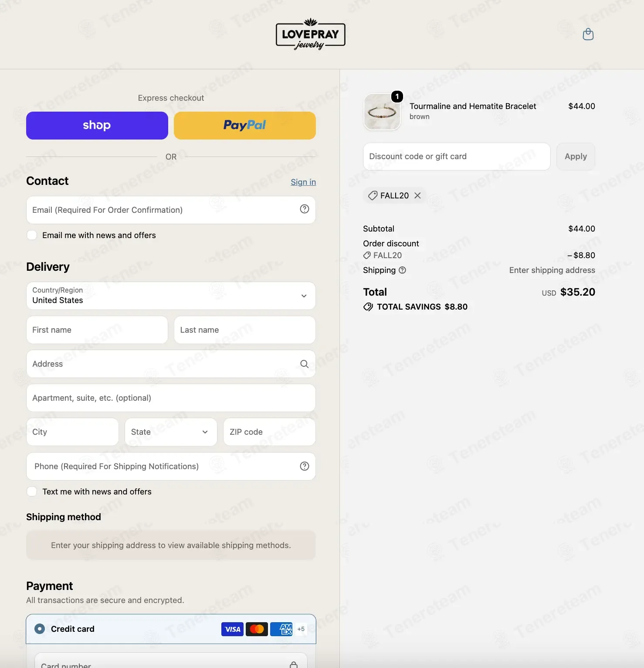
Task: Click the email field help icon
Action: (x=305, y=209)
